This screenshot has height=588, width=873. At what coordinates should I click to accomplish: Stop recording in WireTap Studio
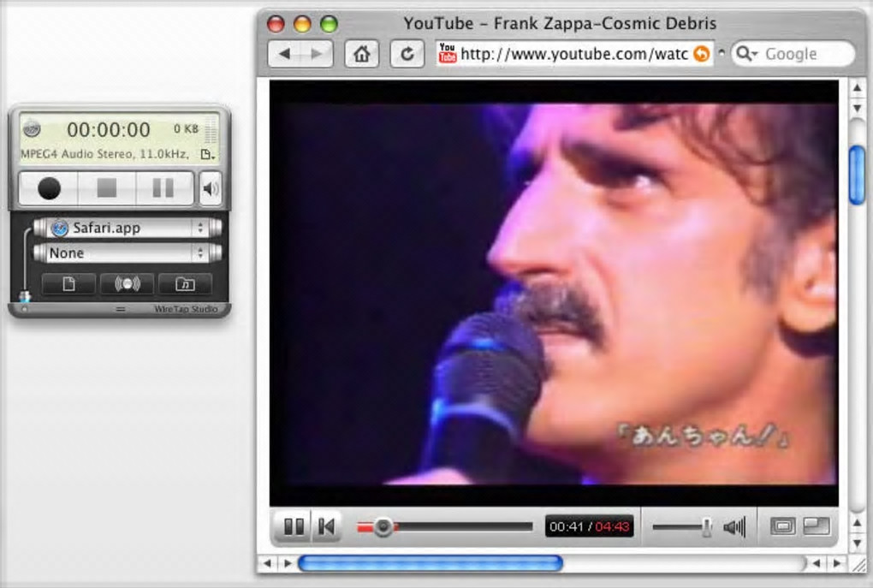click(106, 188)
